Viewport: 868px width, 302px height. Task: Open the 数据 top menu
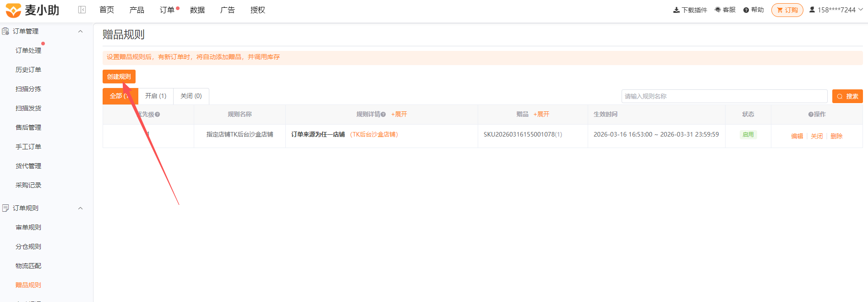(x=197, y=10)
